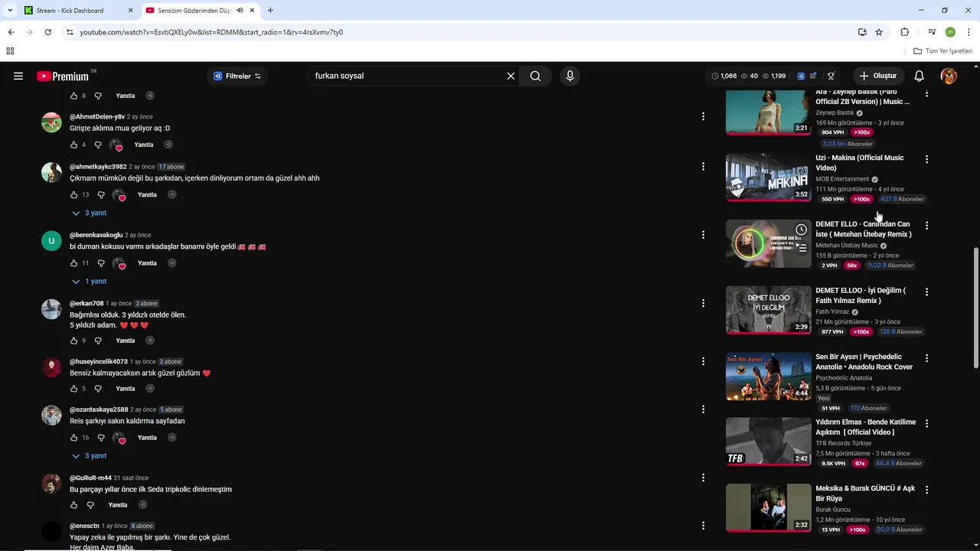This screenshot has height=551, width=980.
Task: Open the MOB Entertainment channel link
Action: 842,179
